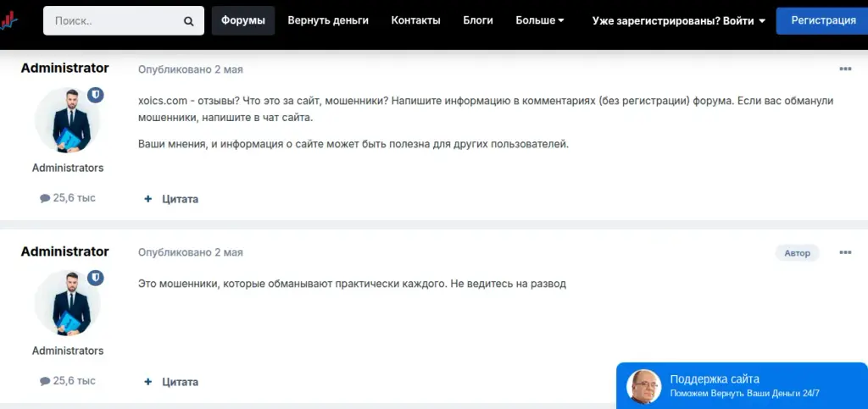The width and height of the screenshot is (868, 409).
Task: Click first post's Опубликовано 2 мая timestamp
Action: coord(191,69)
